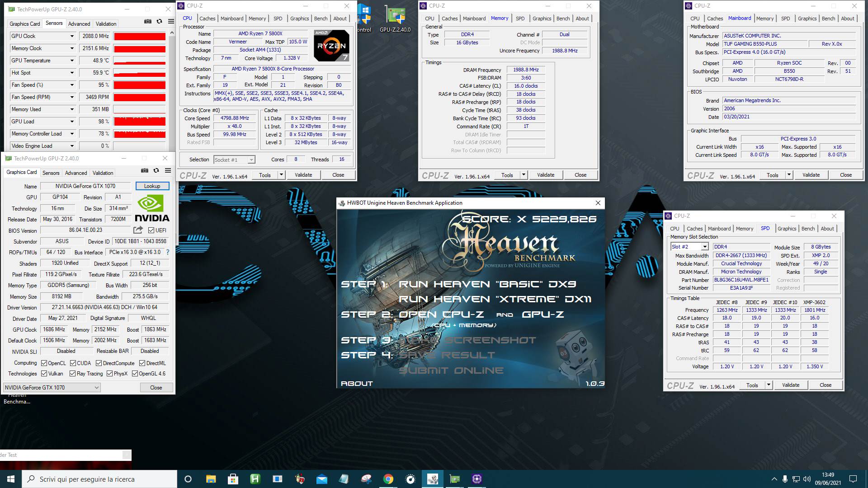
Task: Toggle the CUDA checkbox
Action: coord(72,363)
